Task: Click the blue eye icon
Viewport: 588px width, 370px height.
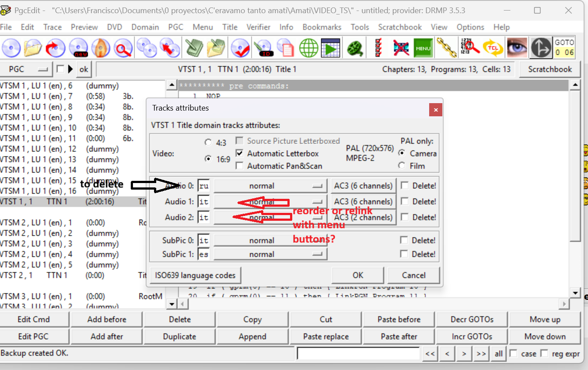Action: point(517,48)
